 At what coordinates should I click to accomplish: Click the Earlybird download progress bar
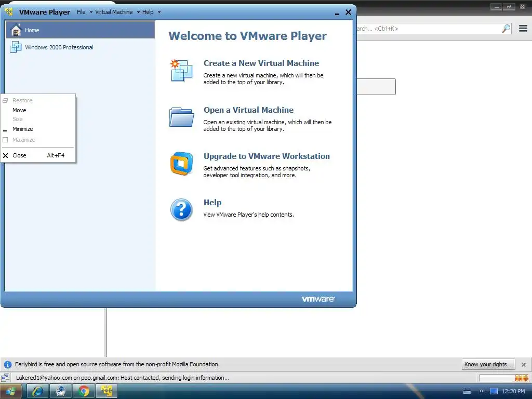click(x=504, y=378)
